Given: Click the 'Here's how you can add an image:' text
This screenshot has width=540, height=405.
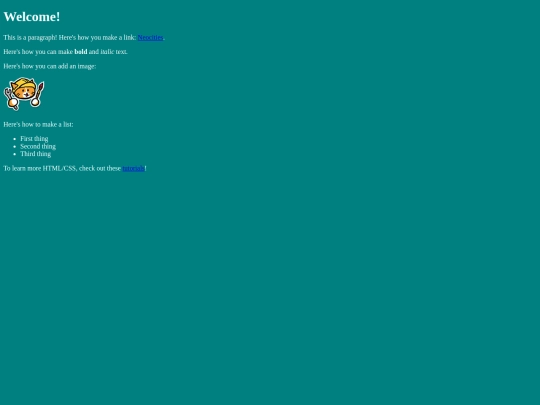Looking at the screenshot, I should [50, 66].
